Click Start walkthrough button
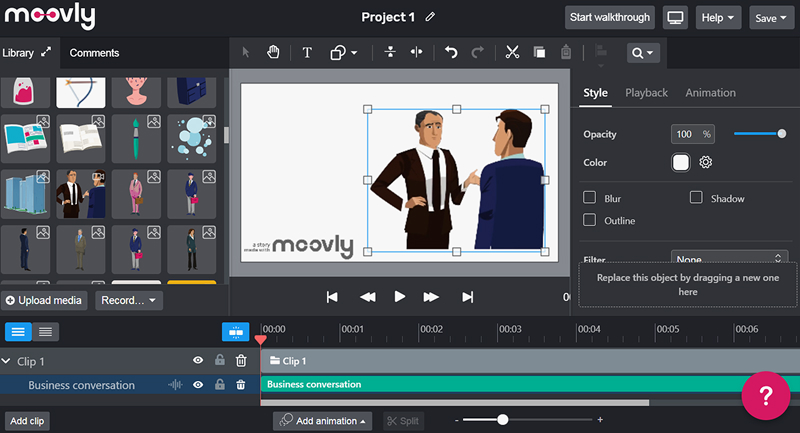The image size is (800, 433). (610, 18)
